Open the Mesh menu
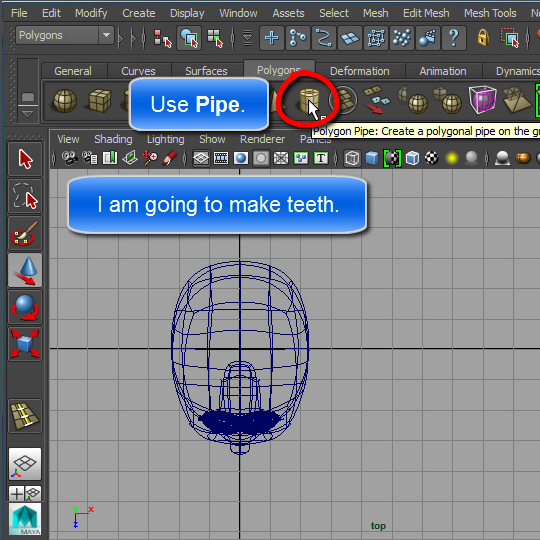This screenshot has height=540, width=540. click(375, 13)
